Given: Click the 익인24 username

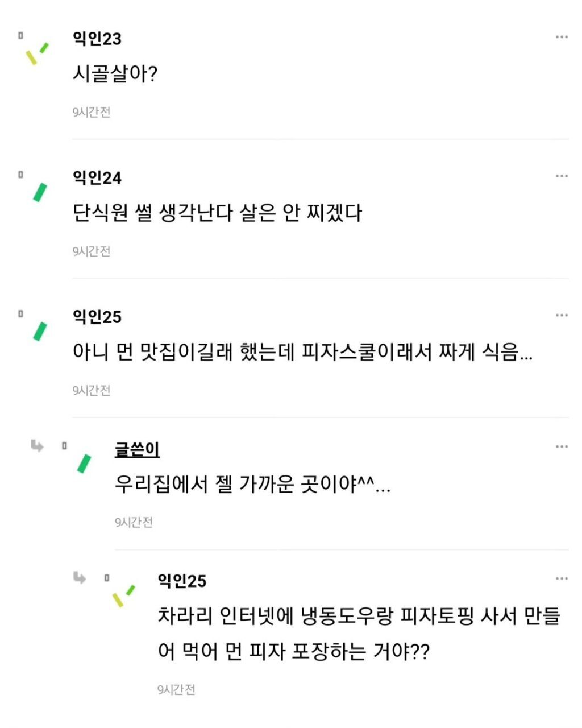Looking at the screenshot, I should 97,178.
